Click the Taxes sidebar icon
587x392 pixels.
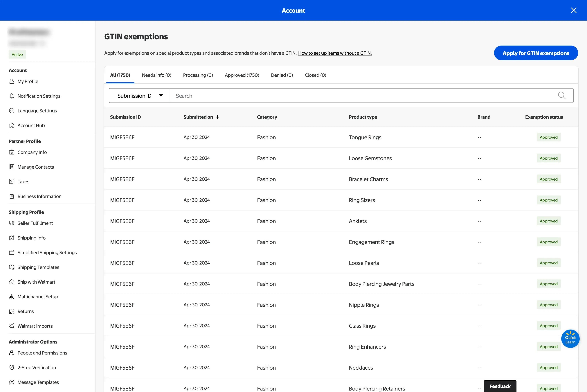12,181
